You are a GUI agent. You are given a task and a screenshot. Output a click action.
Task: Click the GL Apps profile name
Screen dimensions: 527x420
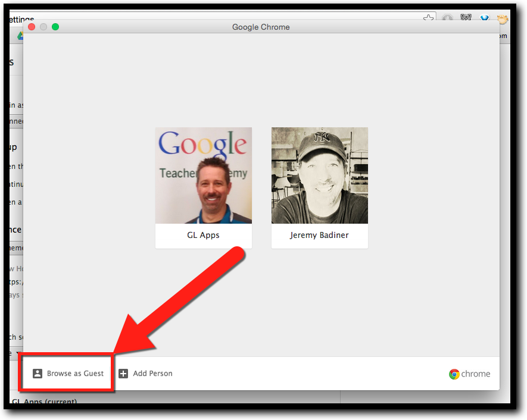[203, 235]
